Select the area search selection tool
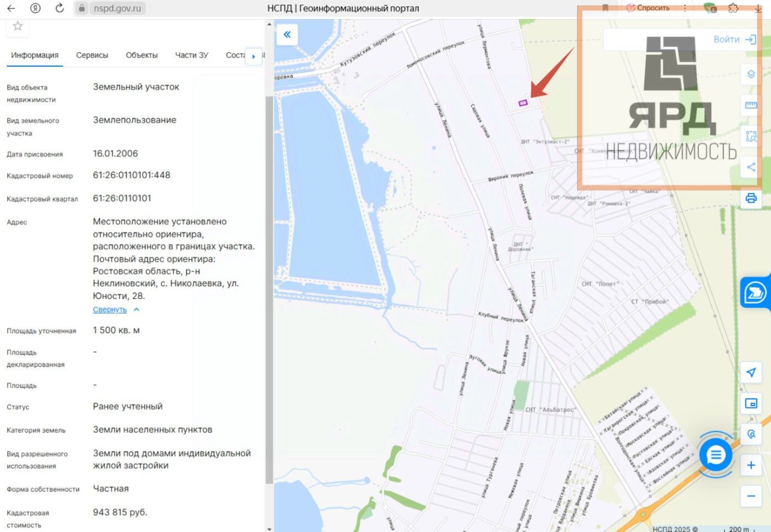 pyautogui.click(x=751, y=136)
